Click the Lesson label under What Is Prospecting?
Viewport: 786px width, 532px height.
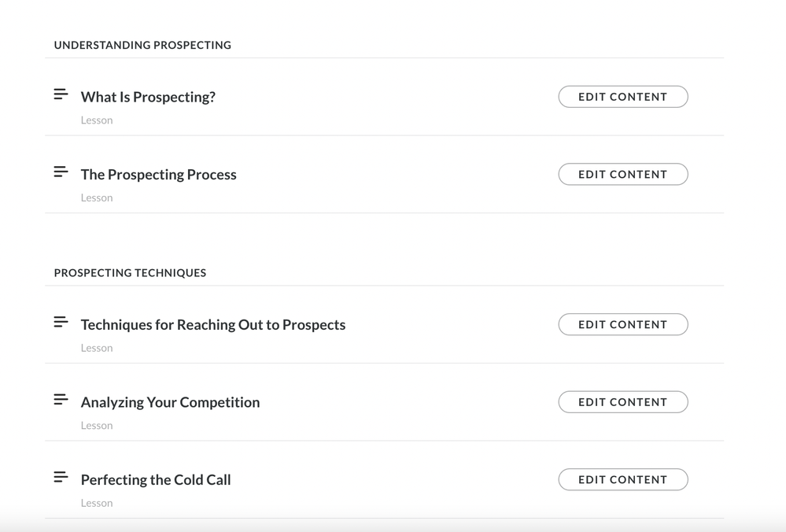97,120
